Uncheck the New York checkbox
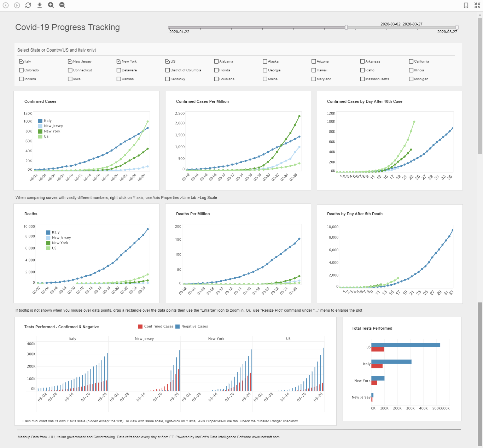This screenshot has width=483, height=448. point(119,61)
